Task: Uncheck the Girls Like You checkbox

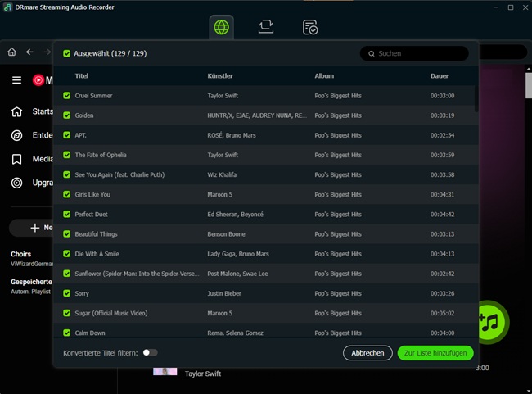Action: (x=67, y=194)
